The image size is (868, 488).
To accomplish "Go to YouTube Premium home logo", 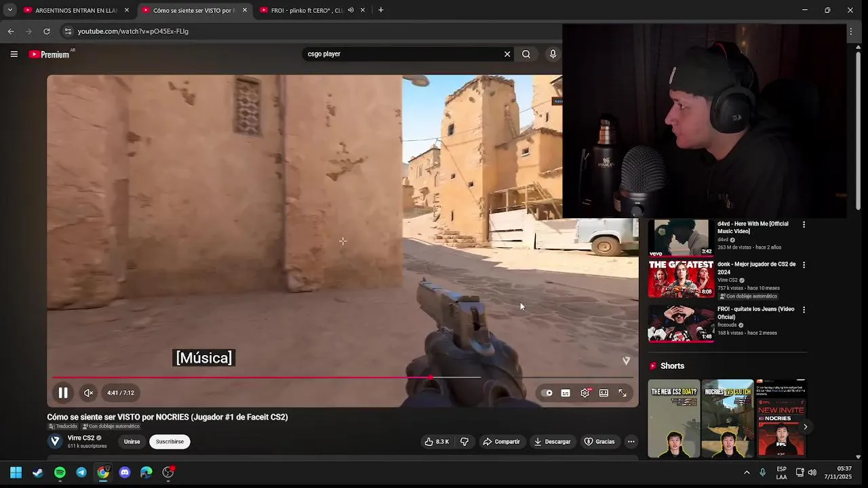I will point(50,54).
